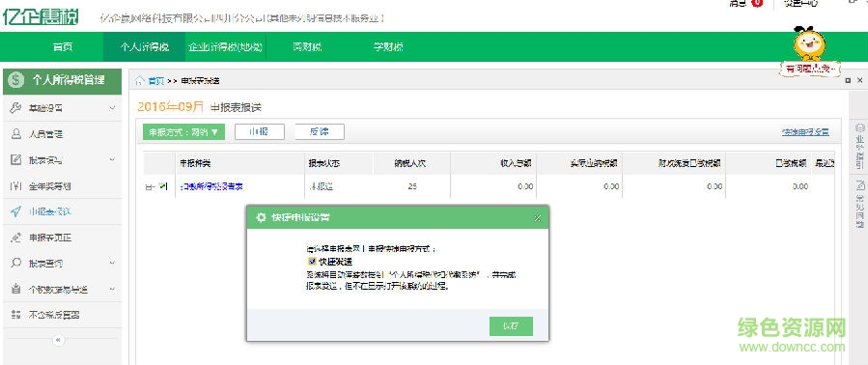Click the 有问题点我 mascot helper

809,51
